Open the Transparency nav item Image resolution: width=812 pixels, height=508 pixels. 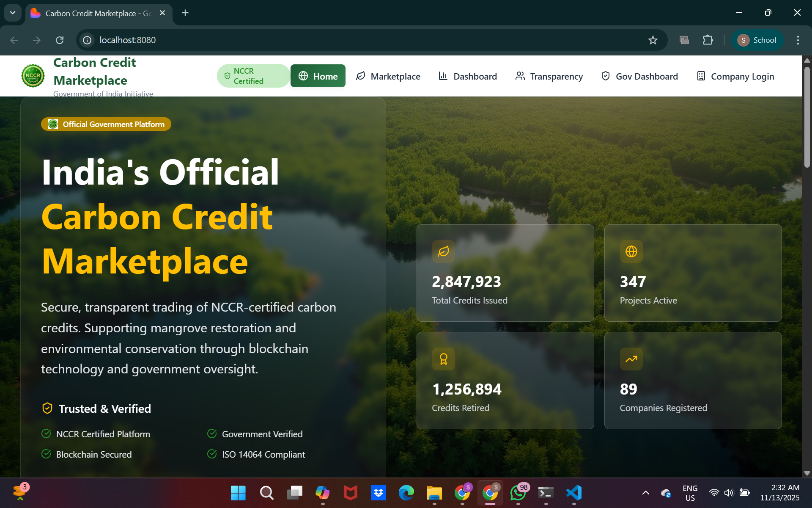coord(549,76)
